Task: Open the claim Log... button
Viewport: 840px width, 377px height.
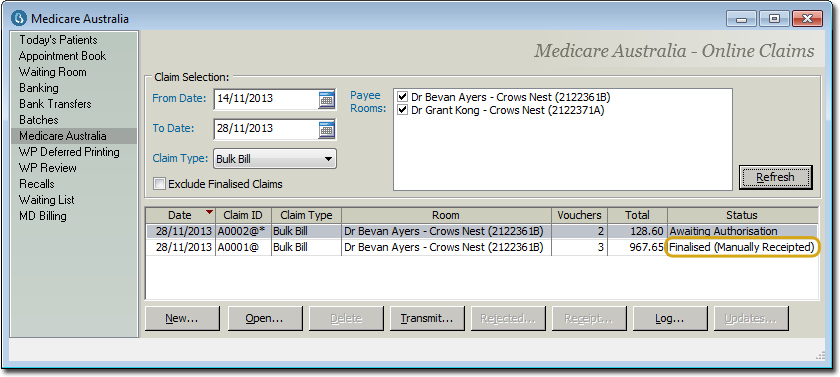Action: [670, 319]
